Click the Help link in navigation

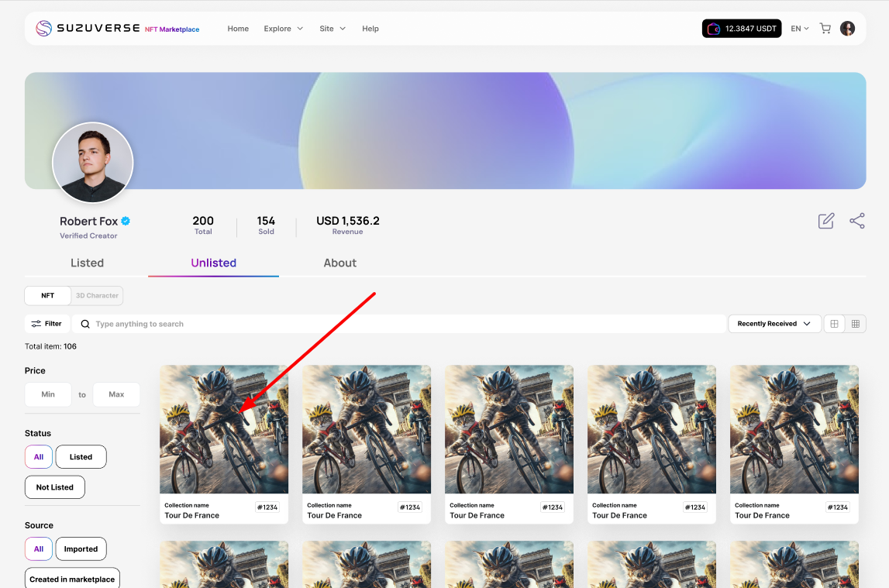click(370, 29)
